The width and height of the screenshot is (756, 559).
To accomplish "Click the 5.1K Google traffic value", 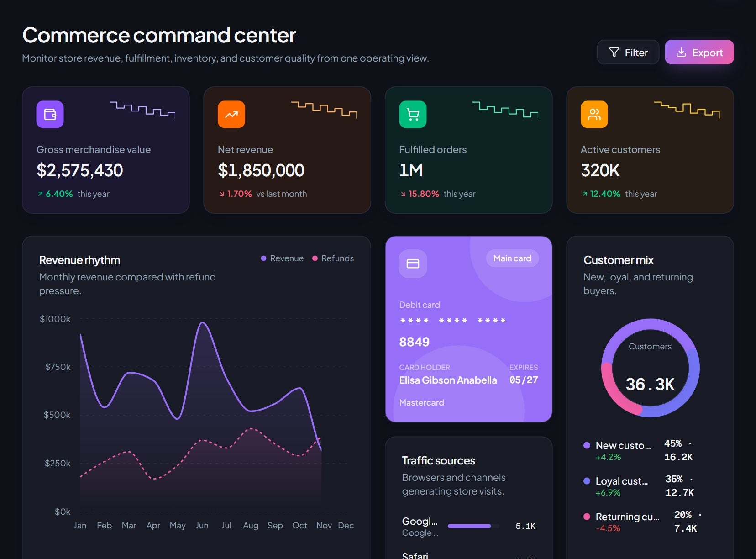I will coord(525,526).
